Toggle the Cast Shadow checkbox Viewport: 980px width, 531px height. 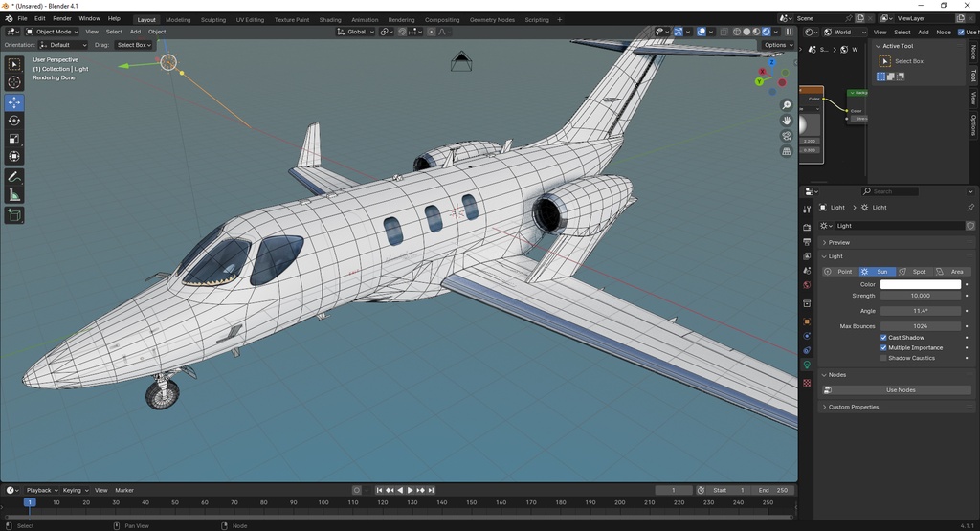[883, 338]
